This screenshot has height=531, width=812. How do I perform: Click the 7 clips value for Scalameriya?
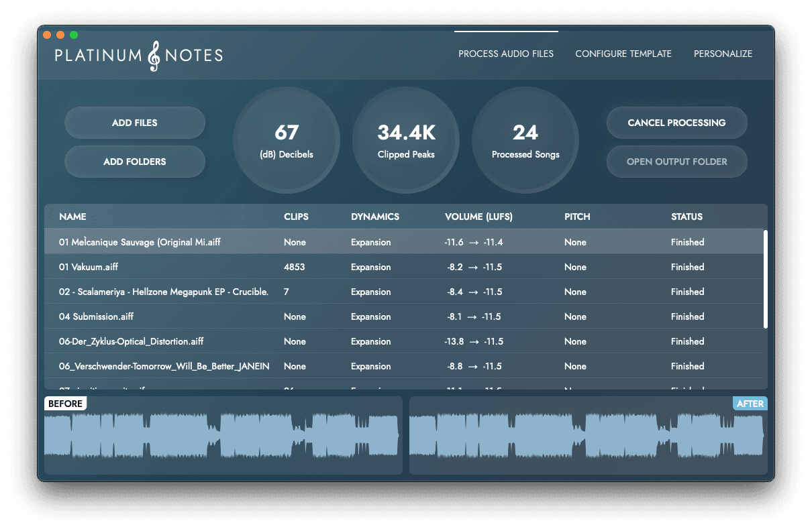287,292
